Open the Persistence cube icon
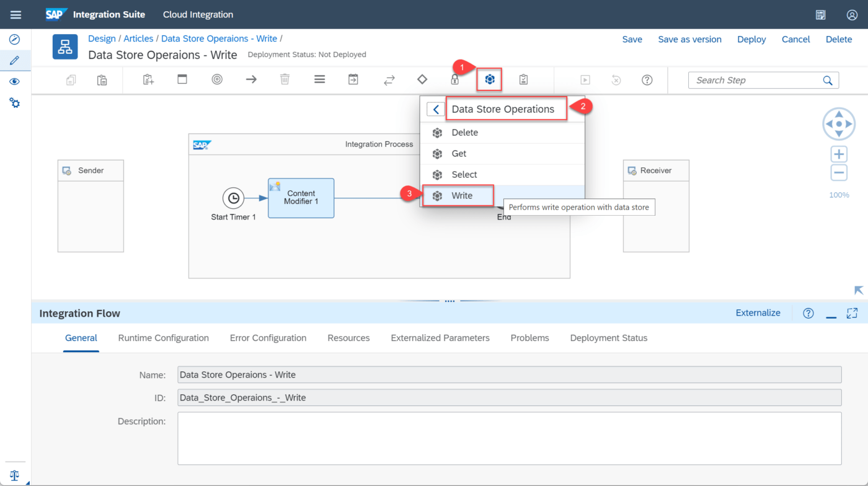868x486 pixels. (x=490, y=79)
